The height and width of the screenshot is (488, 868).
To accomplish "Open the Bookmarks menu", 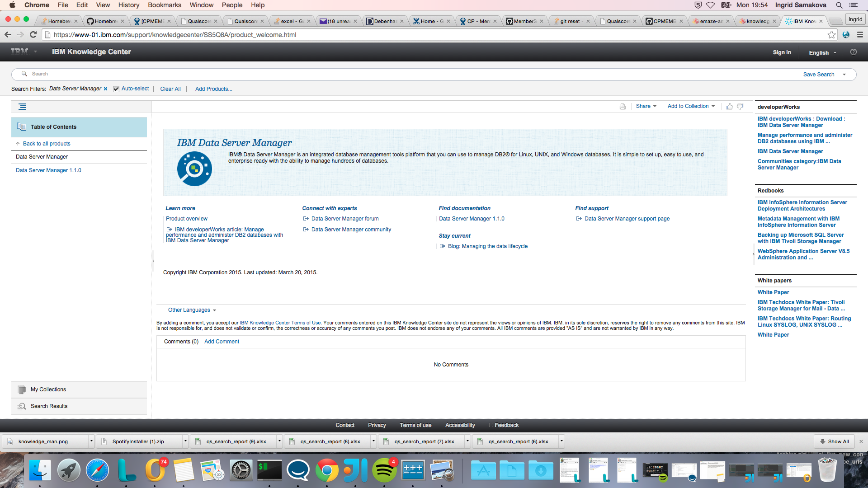I will coord(165,5).
